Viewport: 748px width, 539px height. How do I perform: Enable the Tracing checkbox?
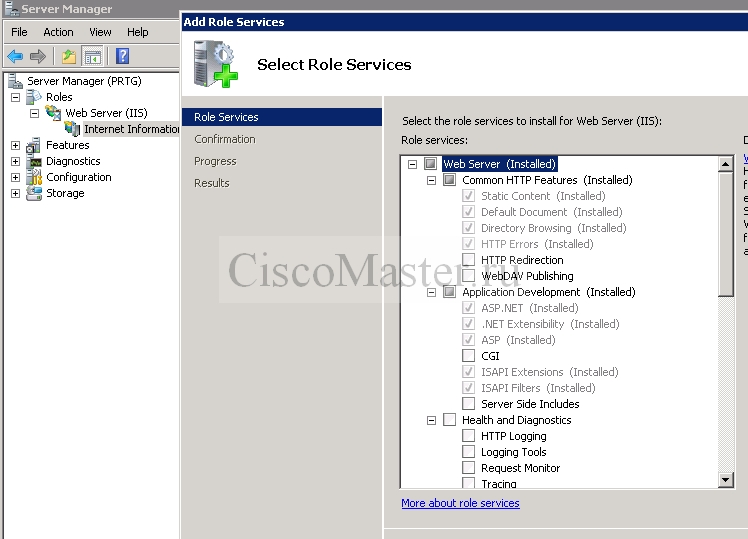pyautogui.click(x=468, y=483)
